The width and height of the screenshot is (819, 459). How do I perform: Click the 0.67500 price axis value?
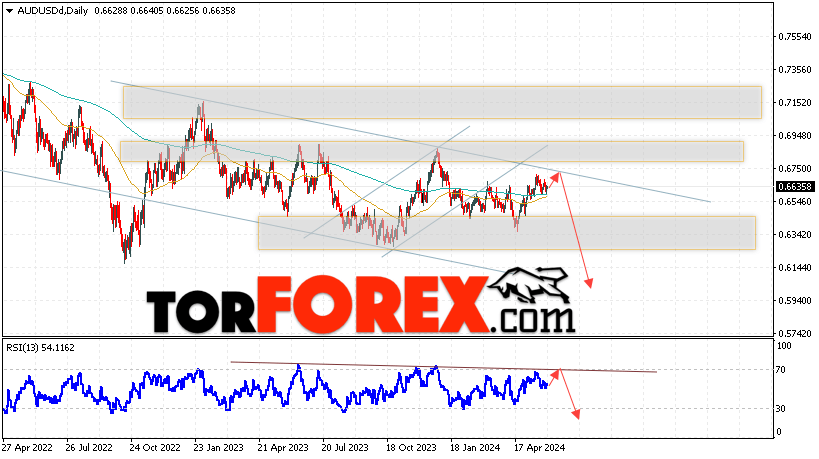(x=794, y=168)
